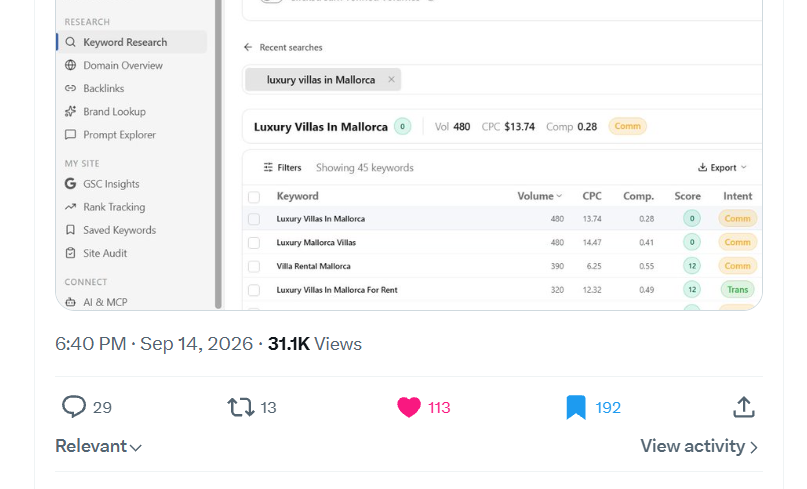
Task: Open View activity link
Action: click(699, 446)
